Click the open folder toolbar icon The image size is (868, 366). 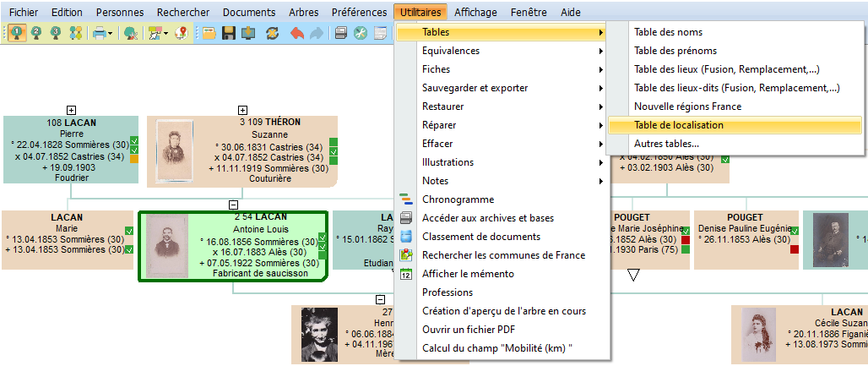[209, 34]
